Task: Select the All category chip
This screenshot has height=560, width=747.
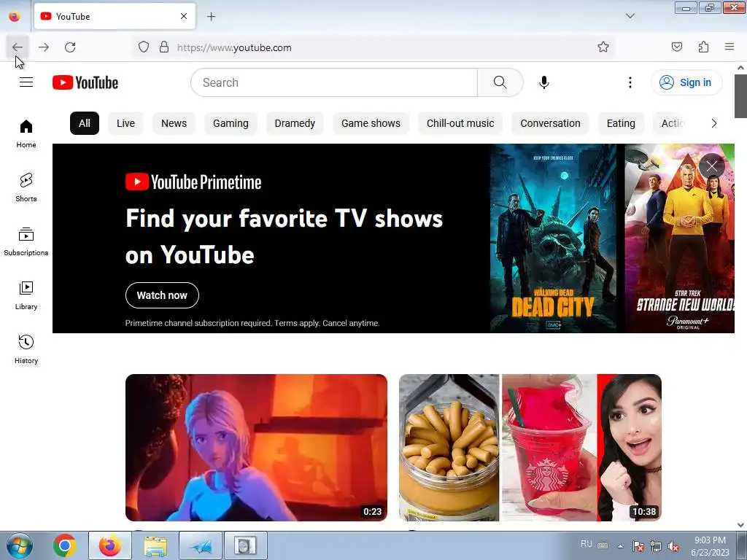Action: pos(85,123)
